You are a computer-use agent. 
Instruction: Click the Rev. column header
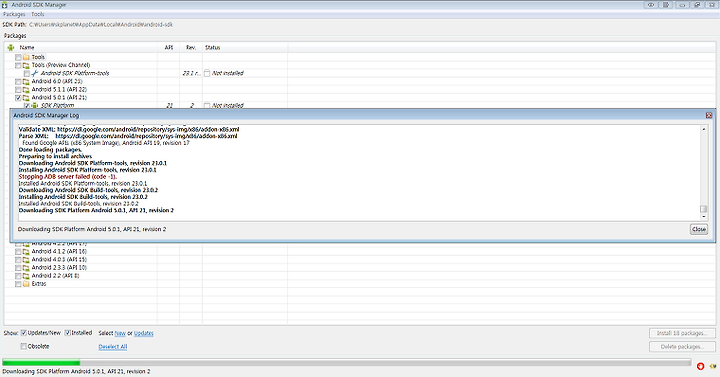click(x=191, y=47)
